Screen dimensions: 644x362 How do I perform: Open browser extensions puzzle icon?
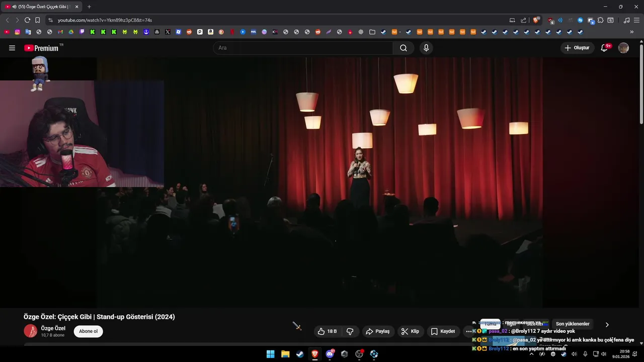[600, 20]
